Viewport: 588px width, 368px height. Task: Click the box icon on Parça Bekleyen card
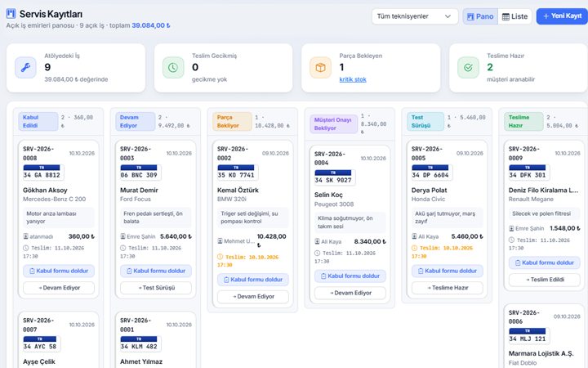320,68
